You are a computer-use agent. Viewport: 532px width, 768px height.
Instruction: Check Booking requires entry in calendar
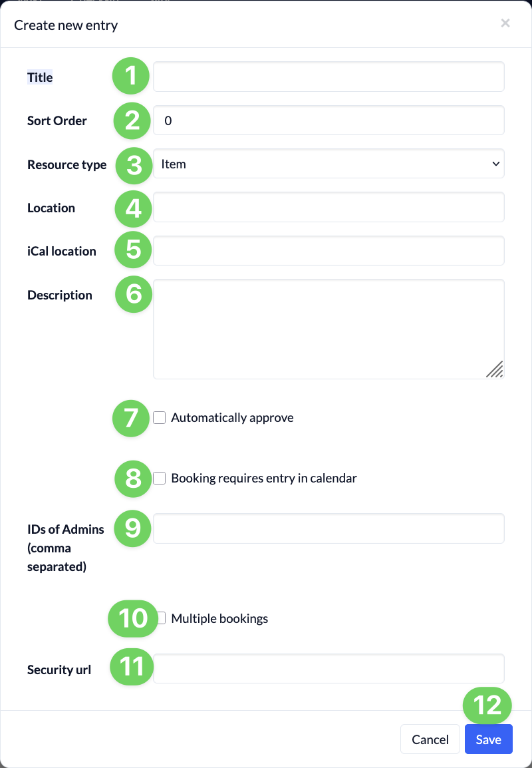click(160, 478)
